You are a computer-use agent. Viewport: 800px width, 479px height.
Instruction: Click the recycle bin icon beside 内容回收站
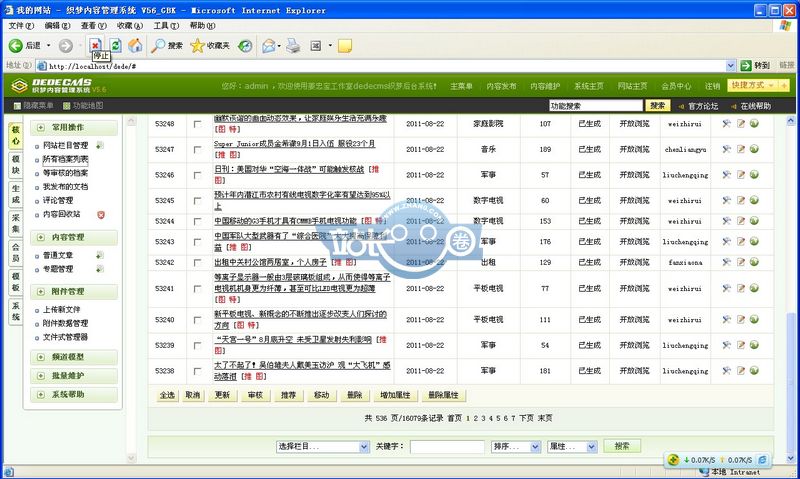click(x=101, y=215)
